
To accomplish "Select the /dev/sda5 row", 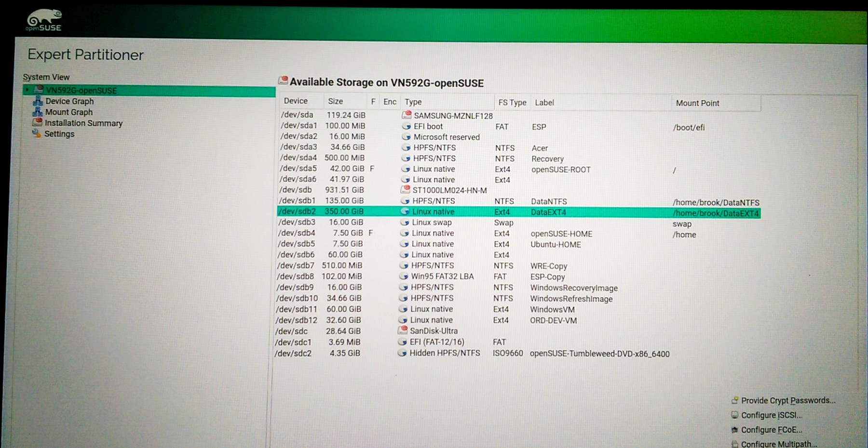I will coord(520,169).
